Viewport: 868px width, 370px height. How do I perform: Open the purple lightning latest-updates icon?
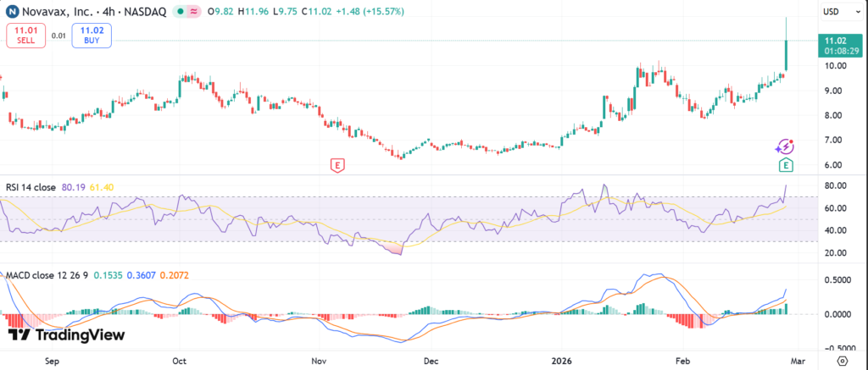pyautogui.click(x=786, y=146)
